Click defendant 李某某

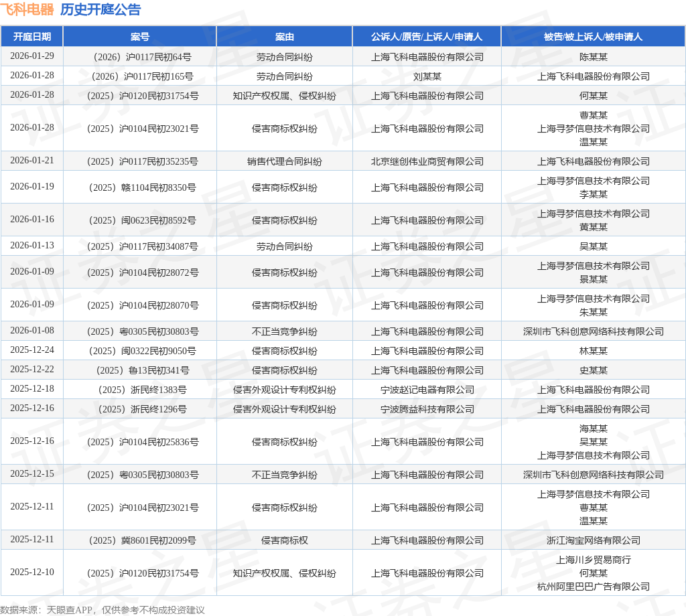click(594, 194)
